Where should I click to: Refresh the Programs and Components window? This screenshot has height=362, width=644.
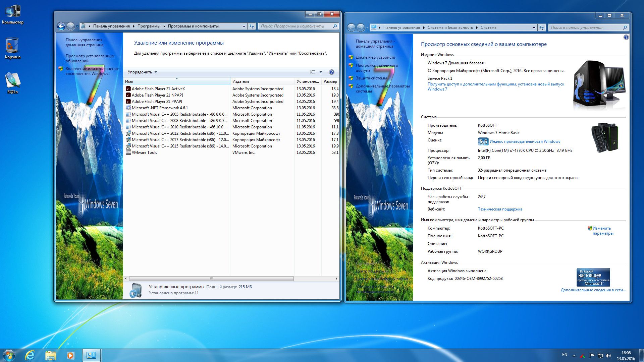tap(252, 26)
